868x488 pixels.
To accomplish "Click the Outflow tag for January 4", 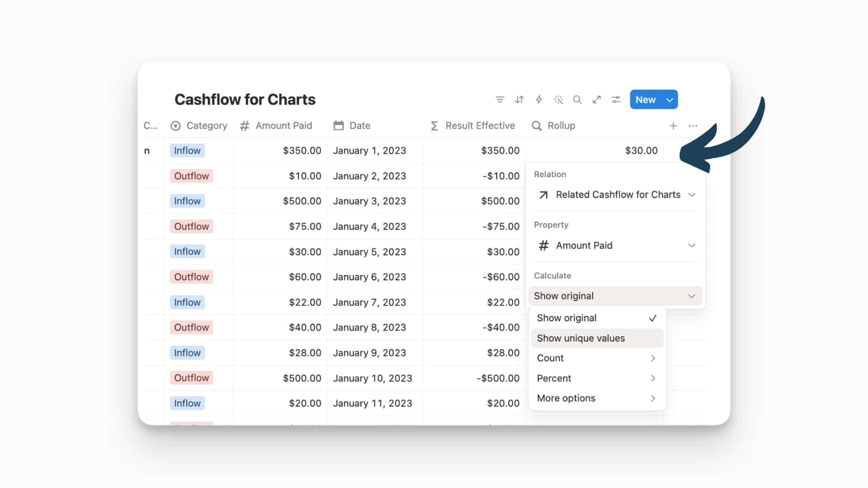I will click(192, 227).
